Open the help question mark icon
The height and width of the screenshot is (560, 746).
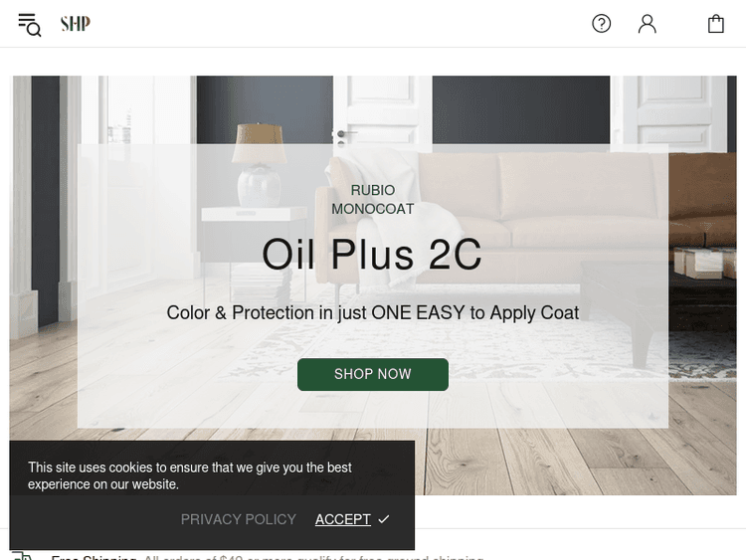602,23
